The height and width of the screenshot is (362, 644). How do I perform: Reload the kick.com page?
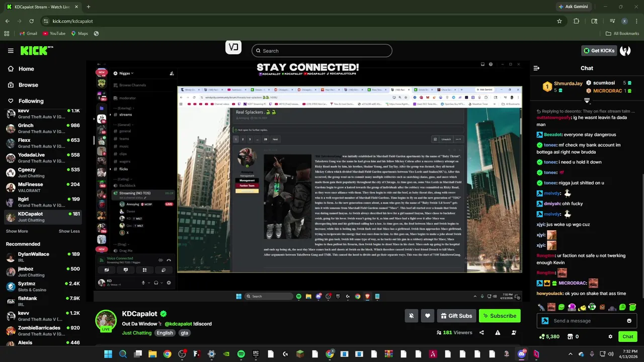point(31,21)
